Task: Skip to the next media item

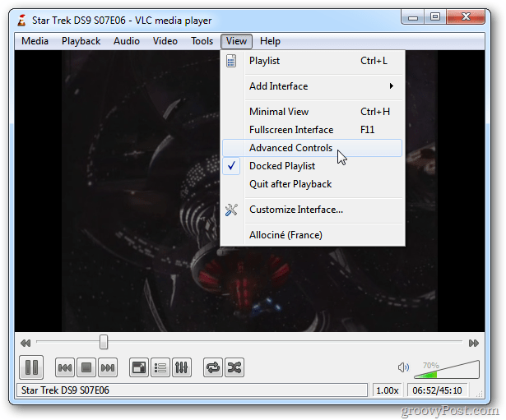Action: (x=108, y=367)
